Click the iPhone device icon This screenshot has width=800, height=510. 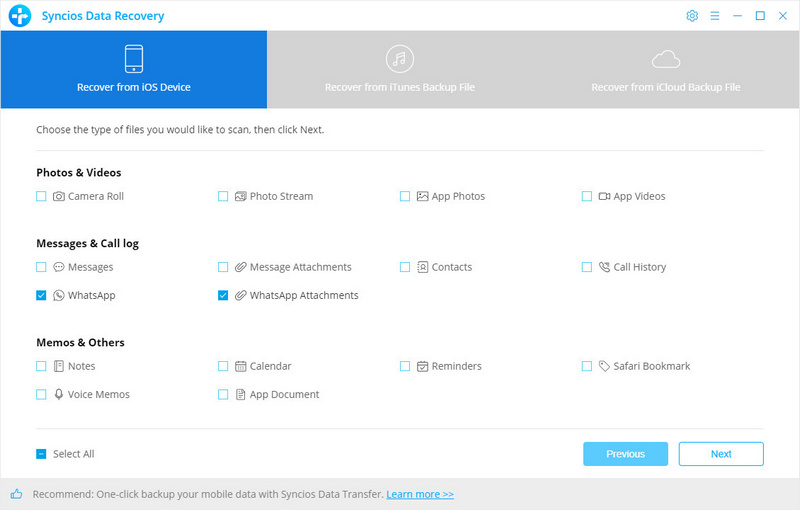click(x=134, y=59)
